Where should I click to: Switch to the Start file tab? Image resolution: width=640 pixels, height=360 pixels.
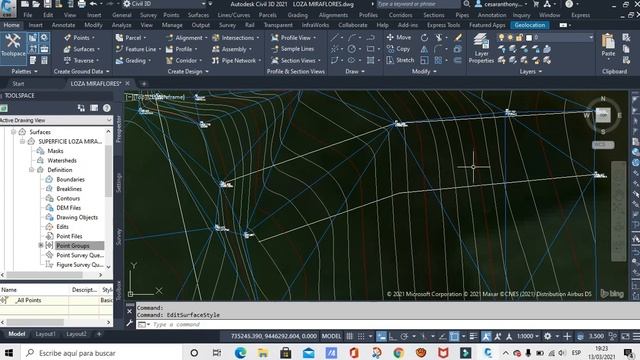[x=18, y=84]
